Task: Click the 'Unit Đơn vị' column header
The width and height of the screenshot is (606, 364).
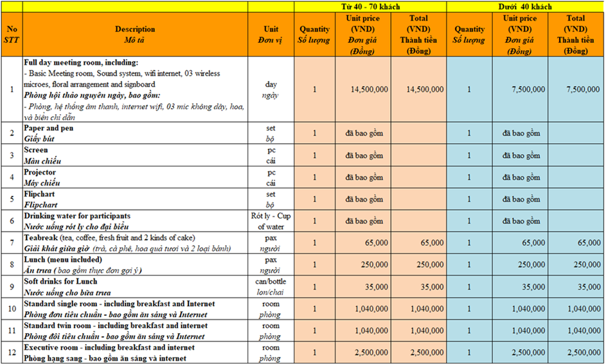Action: pyautogui.click(x=271, y=35)
